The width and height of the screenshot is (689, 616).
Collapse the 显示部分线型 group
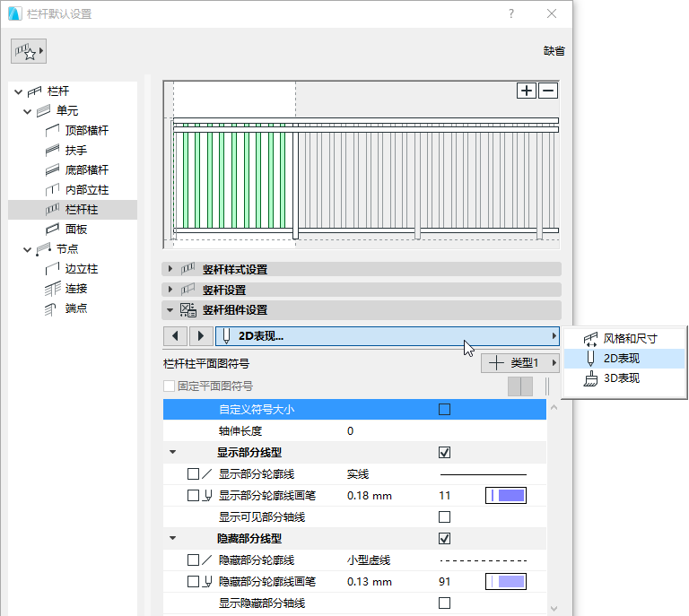click(172, 452)
